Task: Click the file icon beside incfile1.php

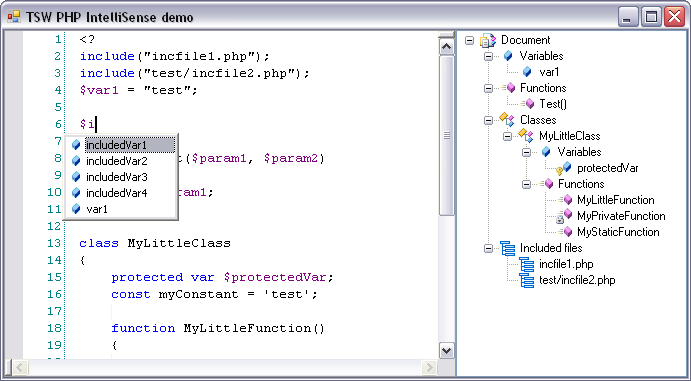Action: point(527,264)
